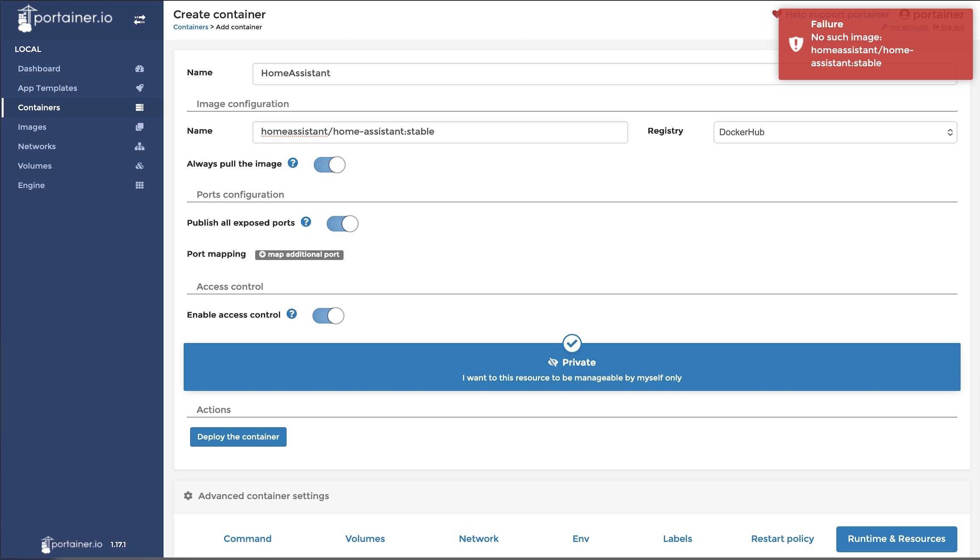980x560 pixels.
Task: Switch to the Volumes settings tab
Action: click(x=365, y=539)
